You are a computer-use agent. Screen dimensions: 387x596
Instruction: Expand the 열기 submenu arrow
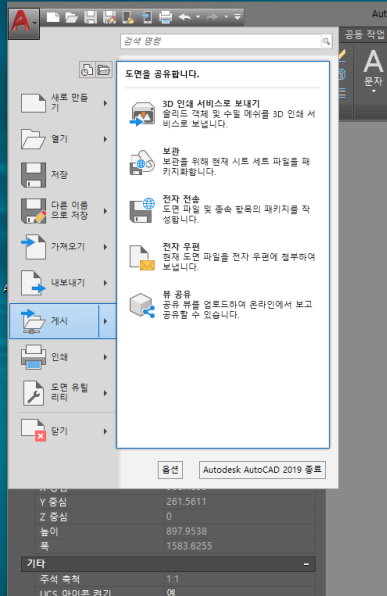(x=105, y=139)
